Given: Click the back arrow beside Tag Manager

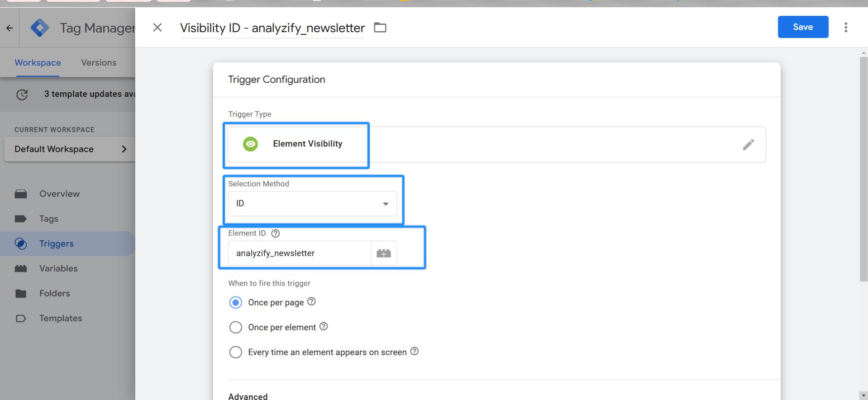Looking at the screenshot, I should 10,28.
